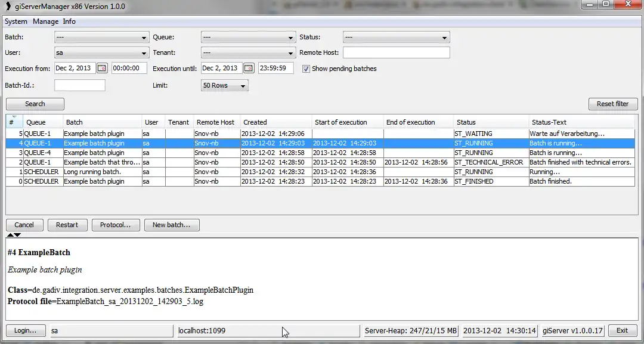644x344 pixels.
Task: Open the Manage menu
Action: tap(45, 21)
